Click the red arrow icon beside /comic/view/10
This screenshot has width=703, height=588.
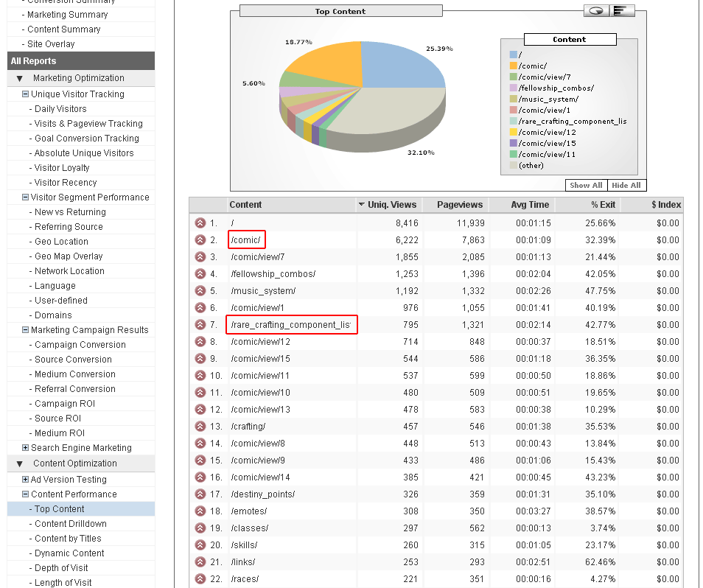[200, 392]
